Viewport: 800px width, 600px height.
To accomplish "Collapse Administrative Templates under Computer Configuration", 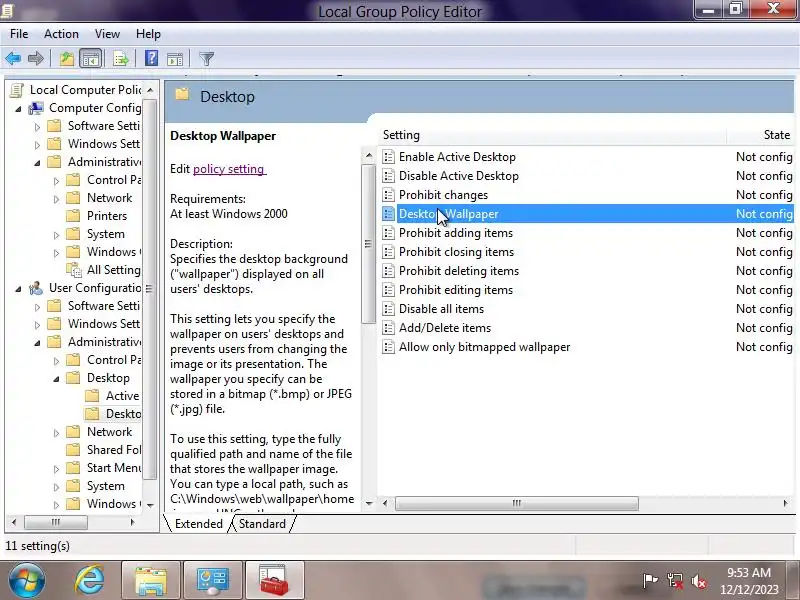I will 37,163.
